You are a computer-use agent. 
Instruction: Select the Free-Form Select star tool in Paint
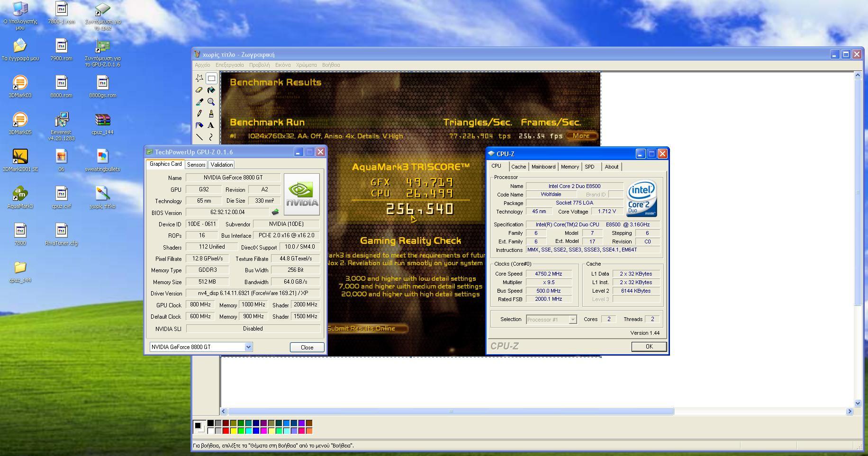pos(199,78)
